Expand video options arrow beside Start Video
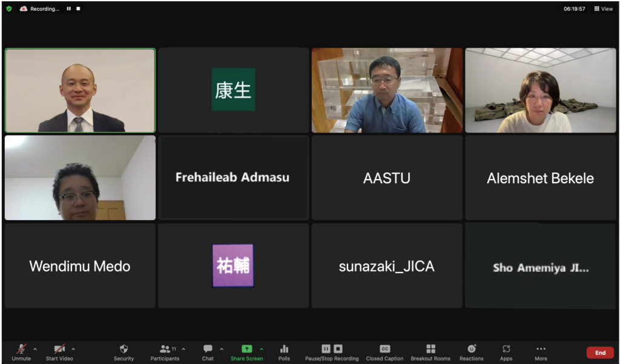Screen dimensions: 620x364 pos(73,349)
